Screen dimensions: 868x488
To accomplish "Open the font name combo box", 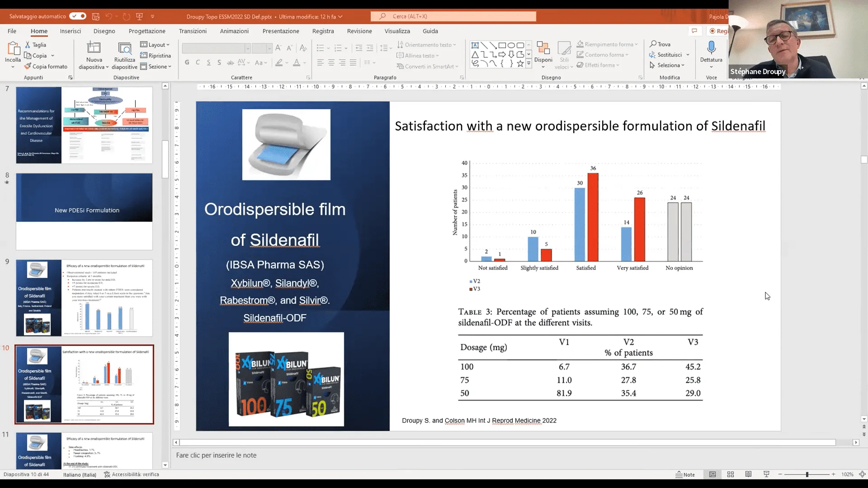I will tap(216, 48).
